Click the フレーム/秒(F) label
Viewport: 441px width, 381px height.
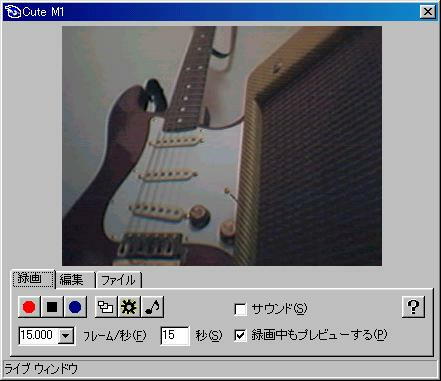pos(114,336)
